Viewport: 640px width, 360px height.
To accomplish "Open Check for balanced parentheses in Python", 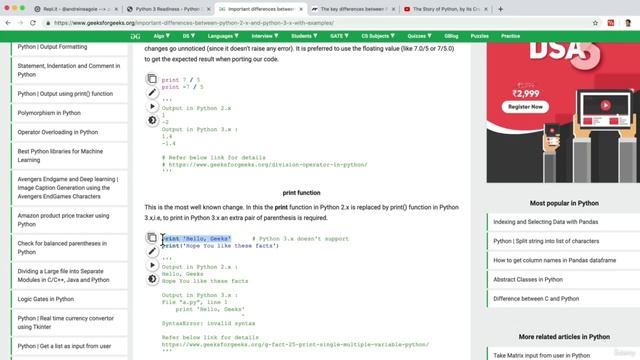I will coord(62,248).
